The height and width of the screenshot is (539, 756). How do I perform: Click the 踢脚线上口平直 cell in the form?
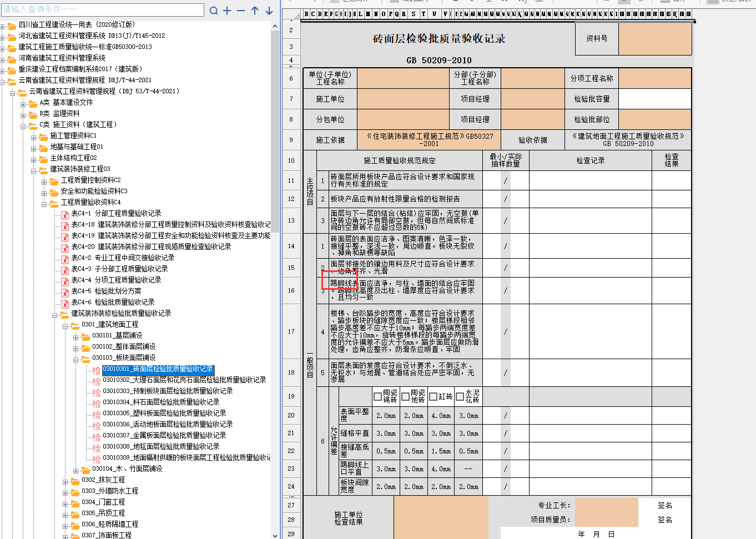coord(355,469)
